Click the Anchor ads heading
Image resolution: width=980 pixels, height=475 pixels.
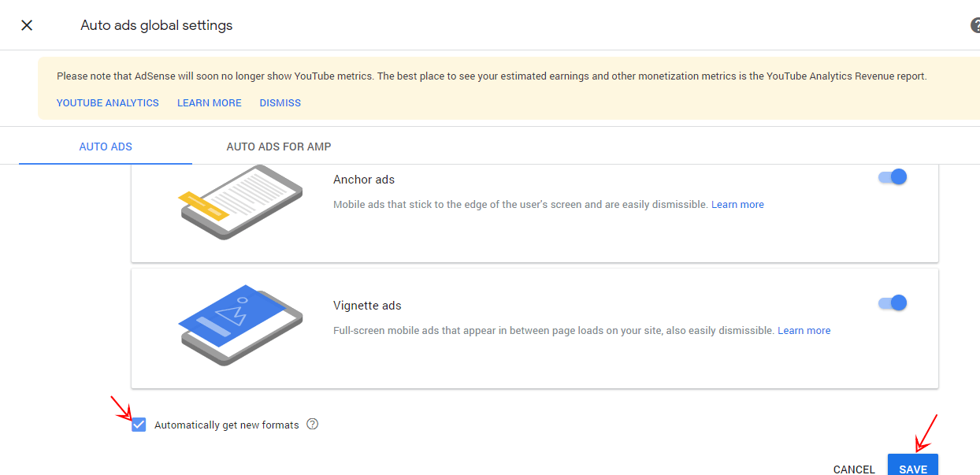(364, 180)
